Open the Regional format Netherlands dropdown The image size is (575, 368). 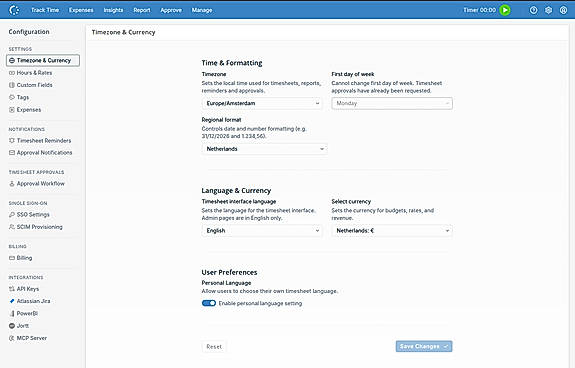point(264,149)
